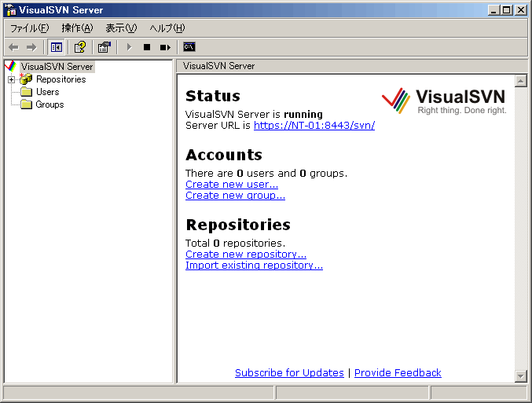The image size is (532, 403).
Task: Click the Repositories node icon
Action: click(26, 79)
